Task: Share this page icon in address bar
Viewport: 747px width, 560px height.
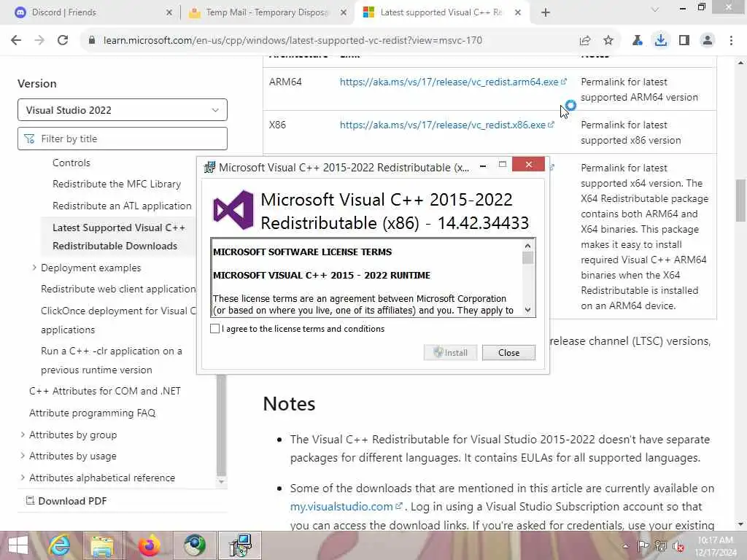Action: [585, 41]
